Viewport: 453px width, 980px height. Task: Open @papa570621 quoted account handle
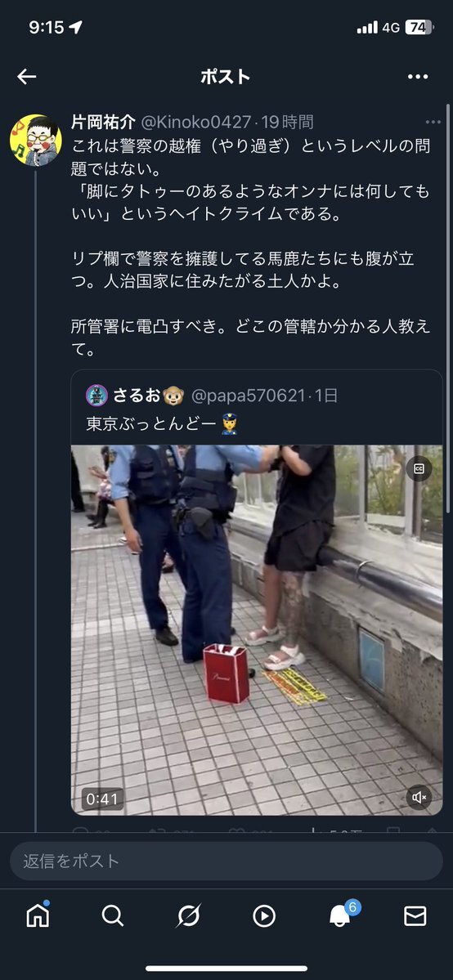pyautogui.click(x=249, y=396)
